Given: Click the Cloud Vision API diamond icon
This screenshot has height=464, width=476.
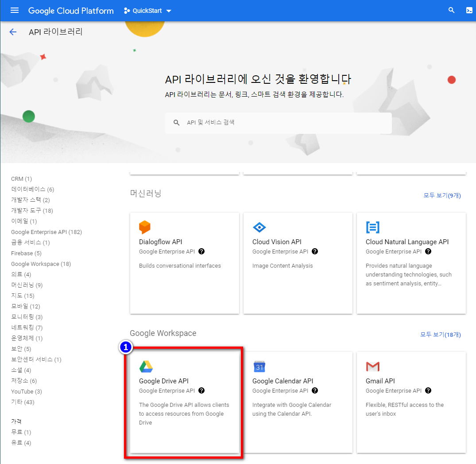Looking at the screenshot, I should pyautogui.click(x=259, y=227).
